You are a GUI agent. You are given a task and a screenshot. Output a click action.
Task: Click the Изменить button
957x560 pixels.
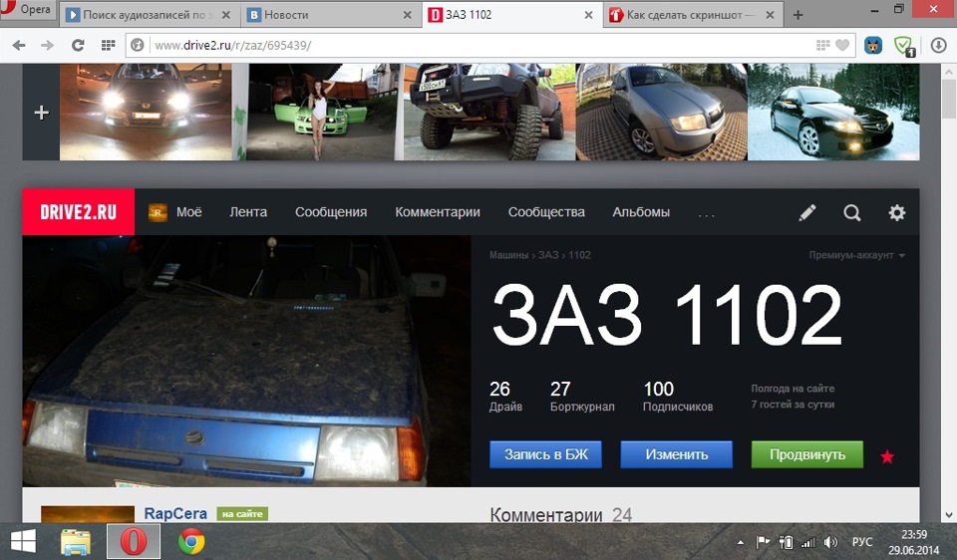(x=676, y=454)
